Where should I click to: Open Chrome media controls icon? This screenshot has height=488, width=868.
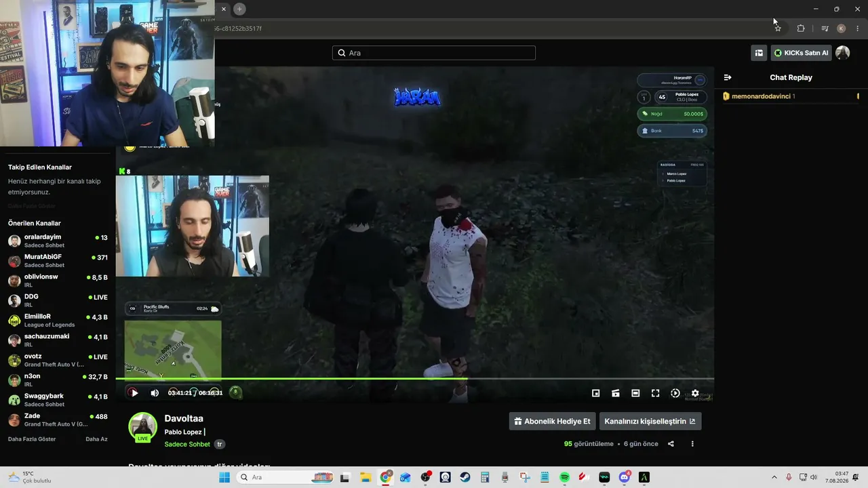pos(825,28)
